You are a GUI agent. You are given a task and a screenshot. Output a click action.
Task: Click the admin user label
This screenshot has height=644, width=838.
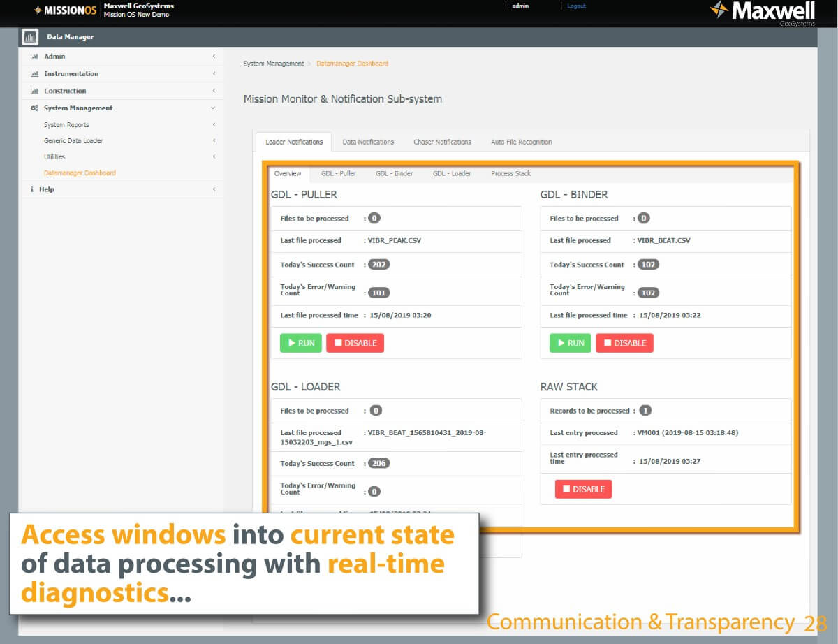coord(520,6)
